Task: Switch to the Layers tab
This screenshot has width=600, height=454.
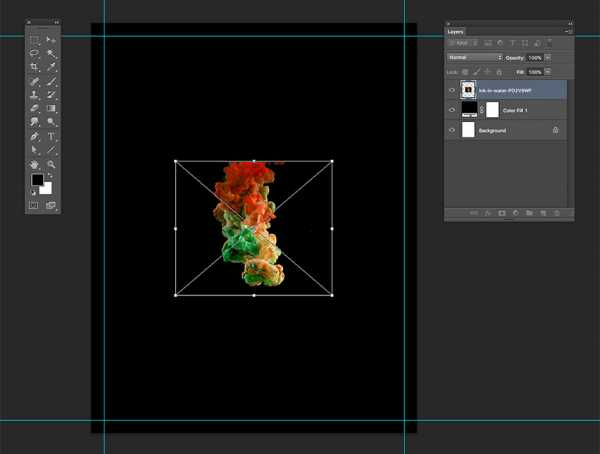Action: [456, 32]
